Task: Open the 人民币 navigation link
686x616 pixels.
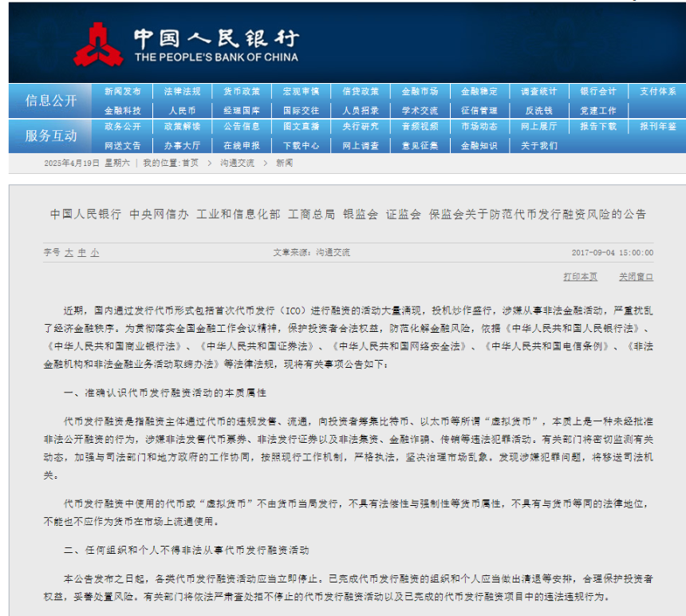Action: pos(182,111)
